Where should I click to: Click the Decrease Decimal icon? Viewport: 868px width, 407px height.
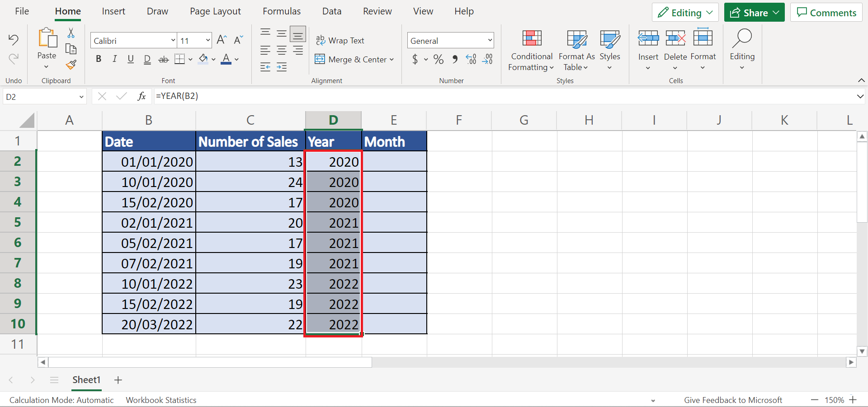487,59
